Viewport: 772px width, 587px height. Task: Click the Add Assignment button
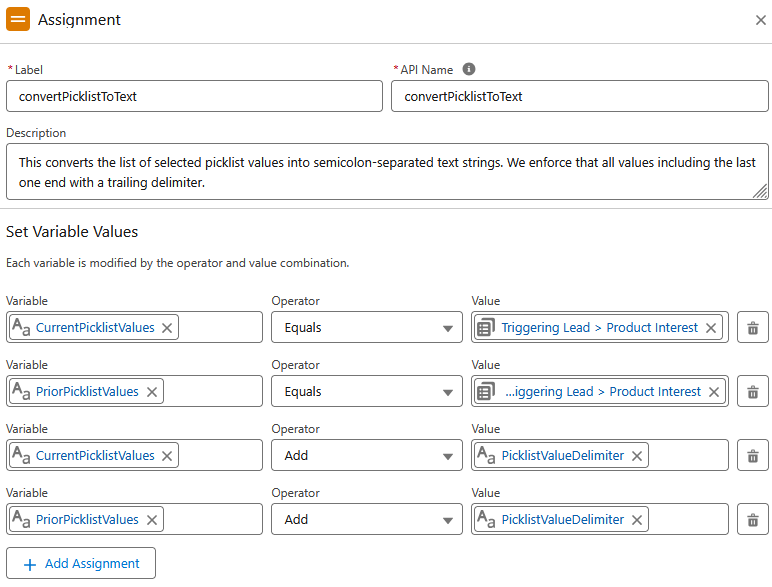pos(81,563)
